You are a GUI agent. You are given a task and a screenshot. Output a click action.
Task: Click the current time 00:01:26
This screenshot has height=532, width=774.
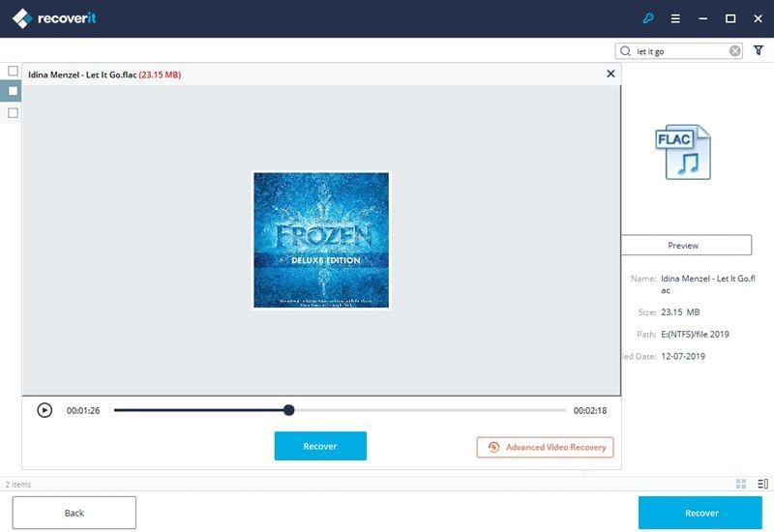tap(83, 410)
